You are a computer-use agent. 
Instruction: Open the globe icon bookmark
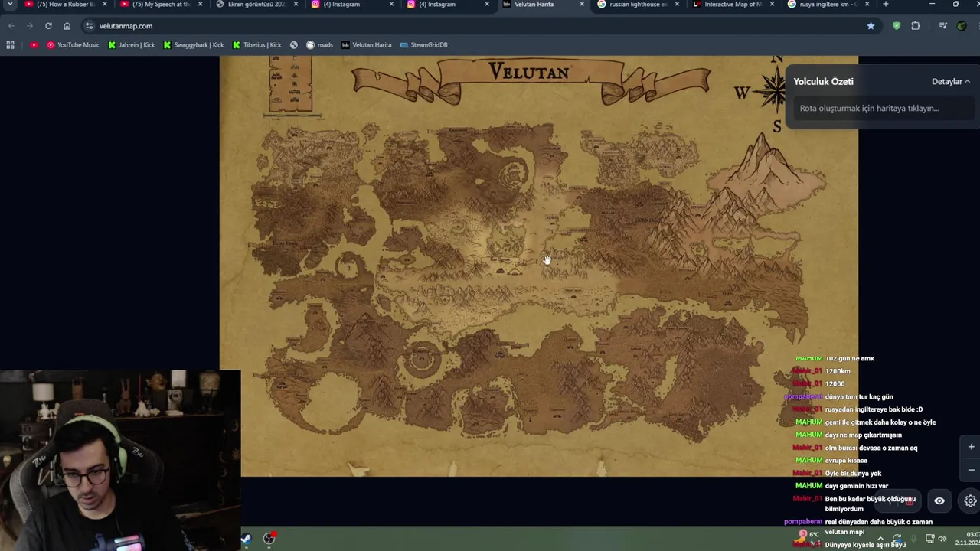click(293, 45)
